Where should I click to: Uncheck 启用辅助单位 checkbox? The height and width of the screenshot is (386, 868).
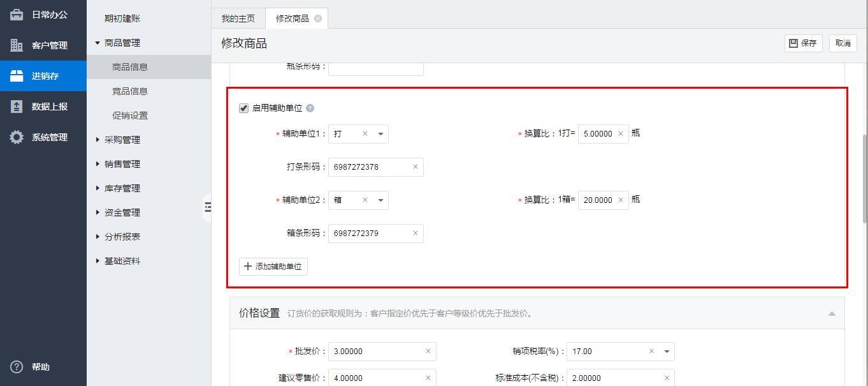click(243, 108)
